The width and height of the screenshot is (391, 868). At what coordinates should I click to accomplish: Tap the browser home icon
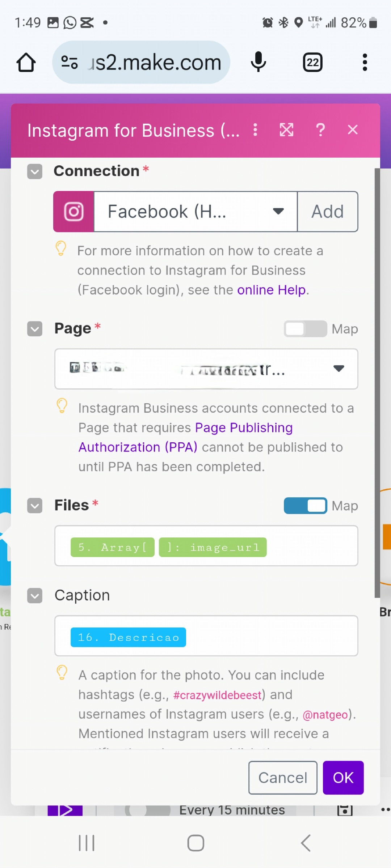coord(26,62)
